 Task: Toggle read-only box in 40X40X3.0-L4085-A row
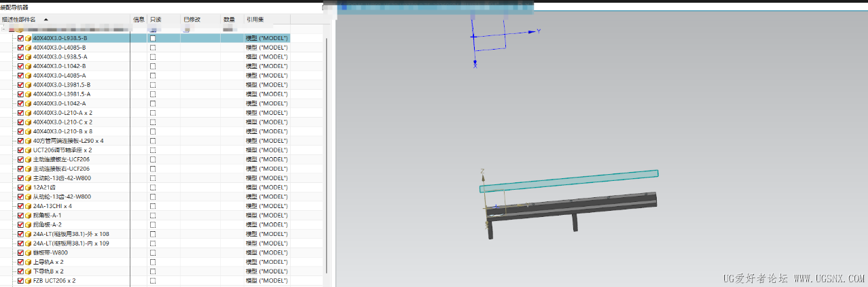point(153,75)
